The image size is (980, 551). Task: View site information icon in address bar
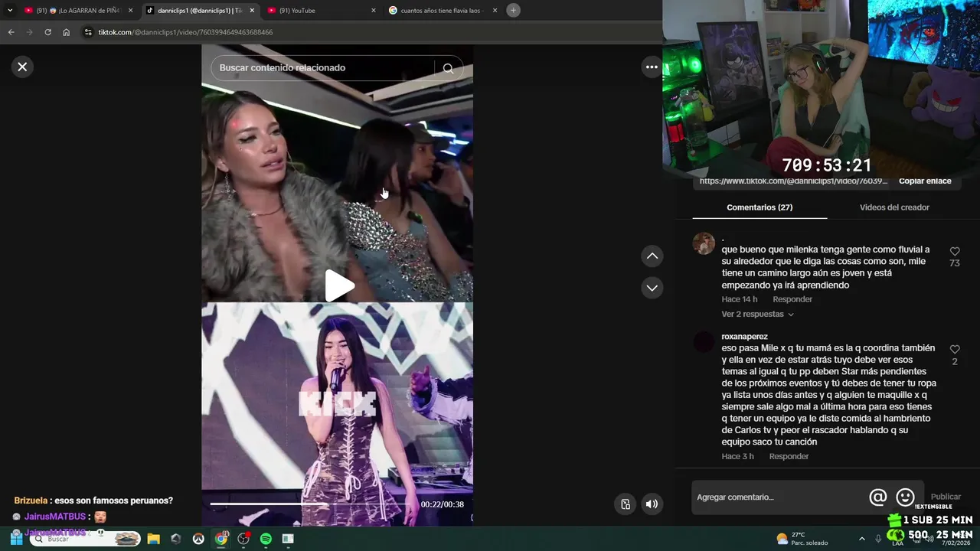tap(88, 32)
